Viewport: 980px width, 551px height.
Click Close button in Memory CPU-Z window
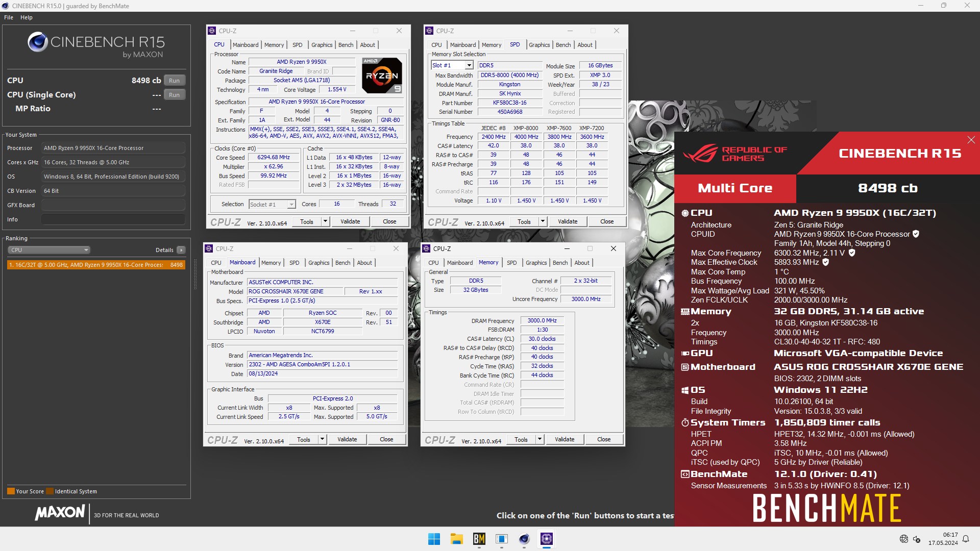[604, 439]
